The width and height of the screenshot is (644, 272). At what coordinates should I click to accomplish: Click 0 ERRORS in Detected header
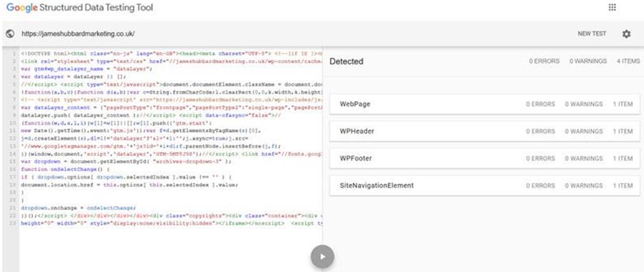(544, 62)
